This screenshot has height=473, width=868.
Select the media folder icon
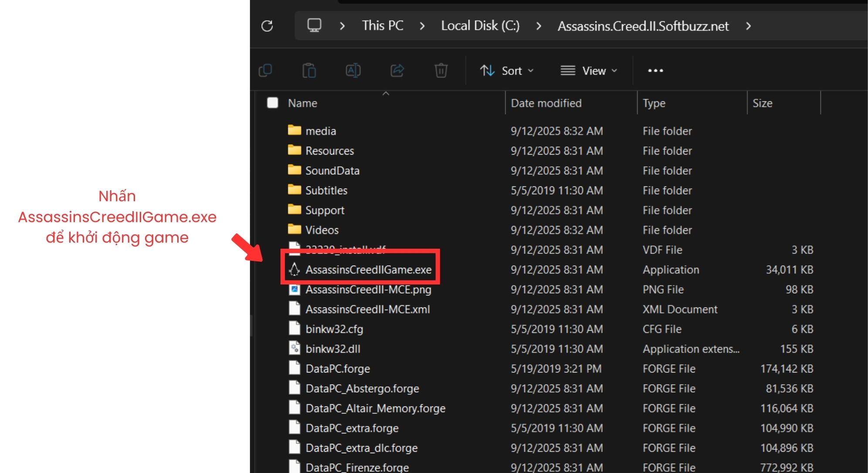[295, 130]
